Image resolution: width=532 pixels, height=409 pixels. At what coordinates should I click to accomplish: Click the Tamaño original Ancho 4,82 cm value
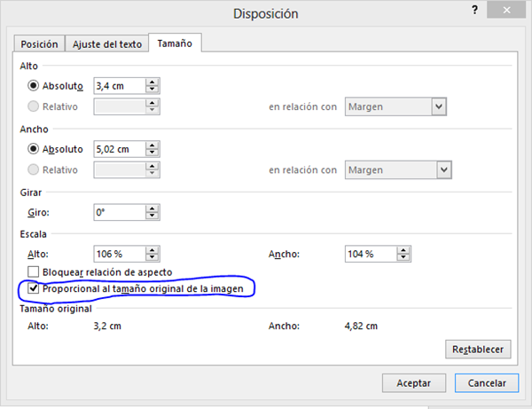coord(361,326)
